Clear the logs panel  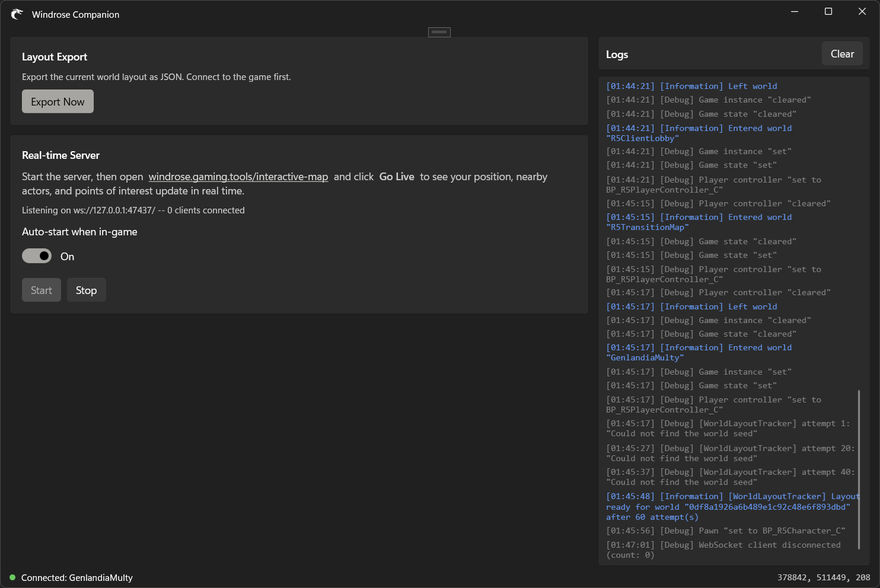point(842,54)
